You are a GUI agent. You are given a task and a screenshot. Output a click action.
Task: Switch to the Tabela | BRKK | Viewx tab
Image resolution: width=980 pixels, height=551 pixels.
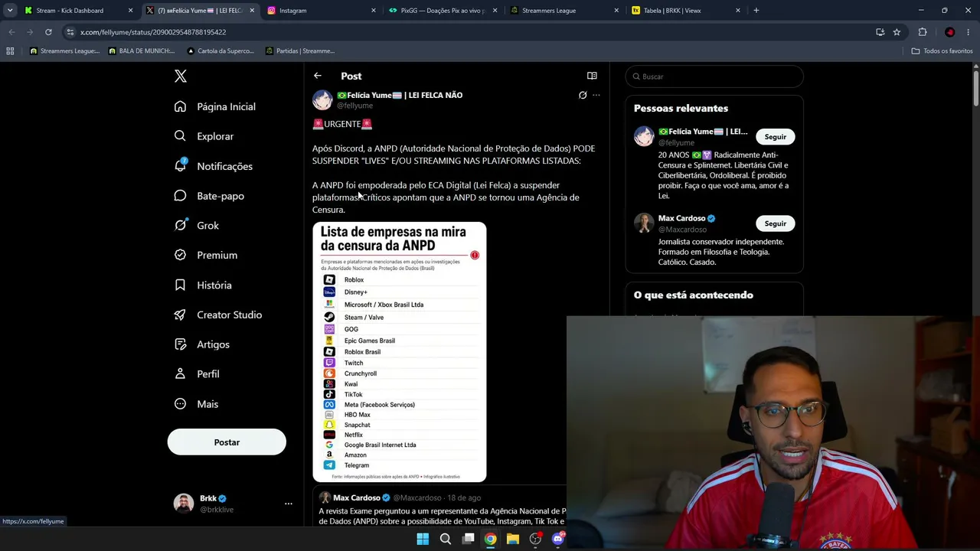[685, 11]
